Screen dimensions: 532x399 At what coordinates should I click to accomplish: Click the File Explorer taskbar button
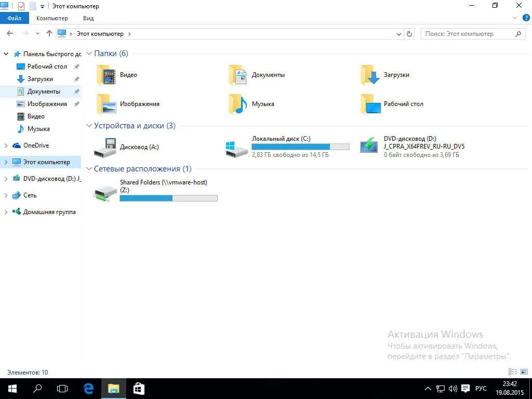pos(113,389)
